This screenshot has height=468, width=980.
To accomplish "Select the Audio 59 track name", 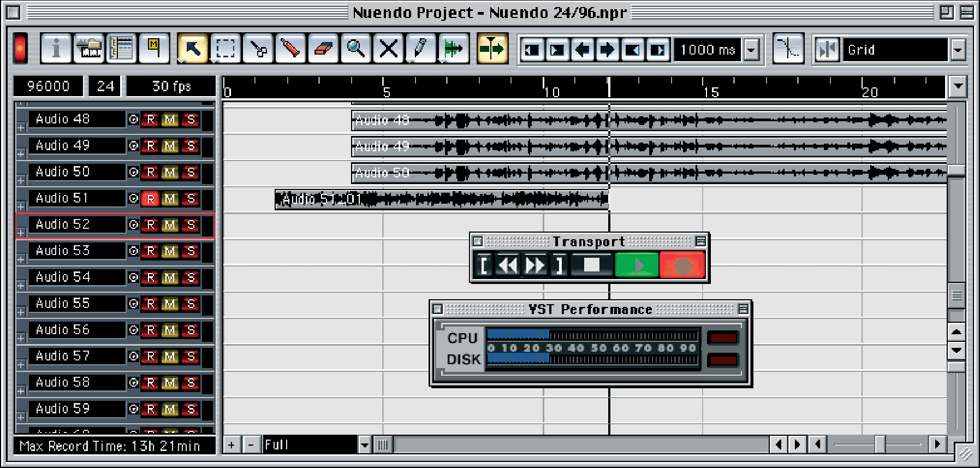I will pyautogui.click(x=77, y=408).
